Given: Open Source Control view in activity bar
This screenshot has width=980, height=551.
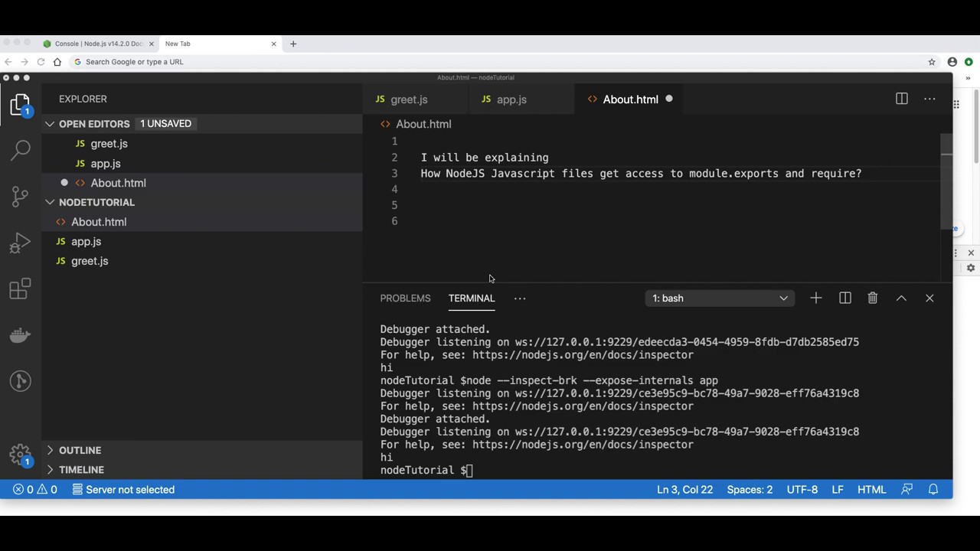Looking at the screenshot, I should (x=21, y=196).
